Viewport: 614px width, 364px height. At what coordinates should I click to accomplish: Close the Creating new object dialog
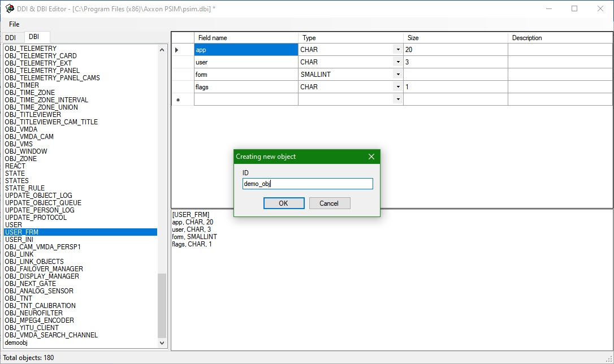[371, 157]
